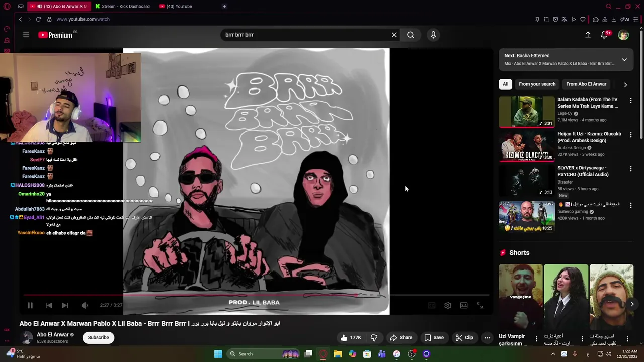This screenshot has width=644, height=362.
Task: Select the From your search chip
Action: point(537,84)
